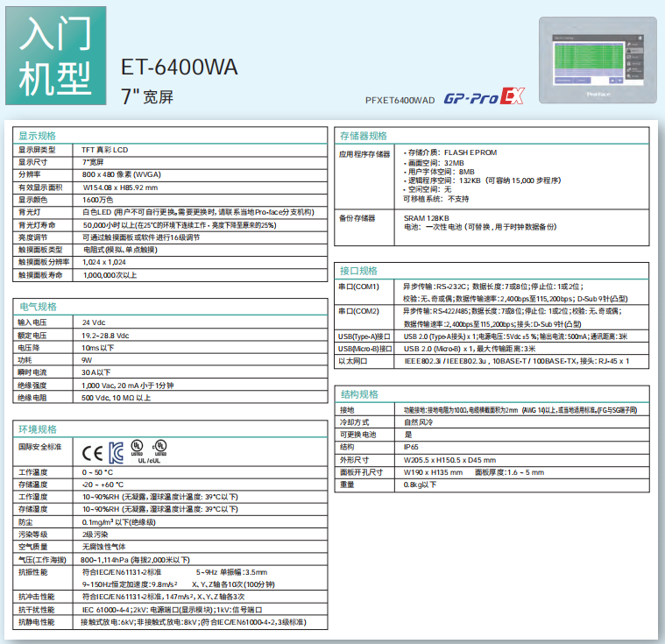Select the 800 x 480 像素 resolution value
The height and width of the screenshot is (644, 665).
(122, 174)
